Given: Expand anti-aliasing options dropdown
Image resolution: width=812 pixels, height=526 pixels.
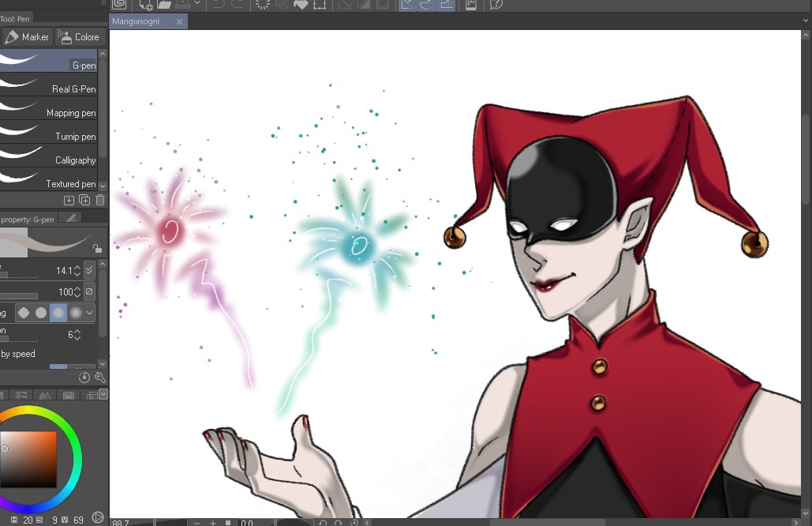Looking at the screenshot, I should tap(90, 313).
